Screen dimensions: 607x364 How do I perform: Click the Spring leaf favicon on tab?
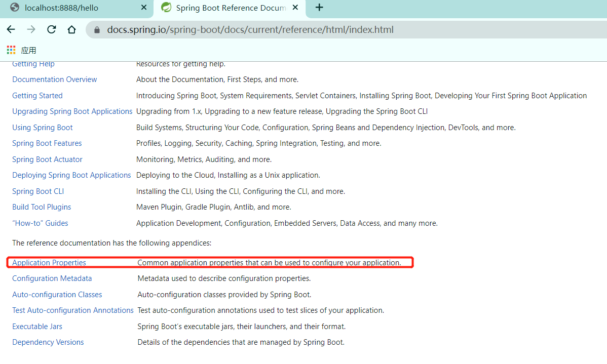click(166, 8)
